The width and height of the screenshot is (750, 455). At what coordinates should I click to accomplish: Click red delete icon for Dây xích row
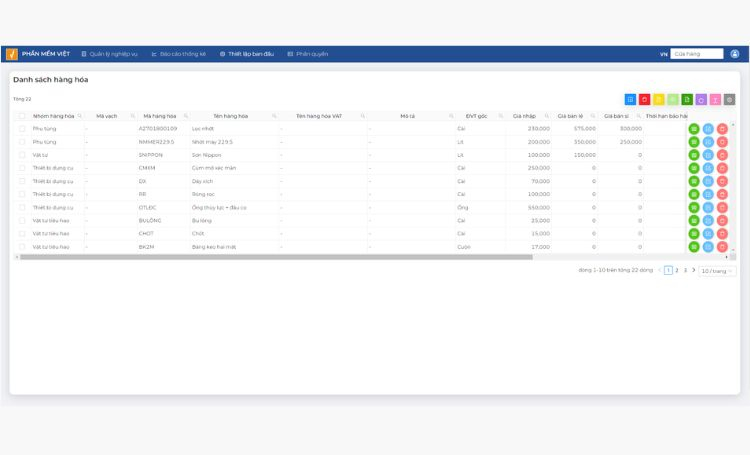[x=722, y=181]
